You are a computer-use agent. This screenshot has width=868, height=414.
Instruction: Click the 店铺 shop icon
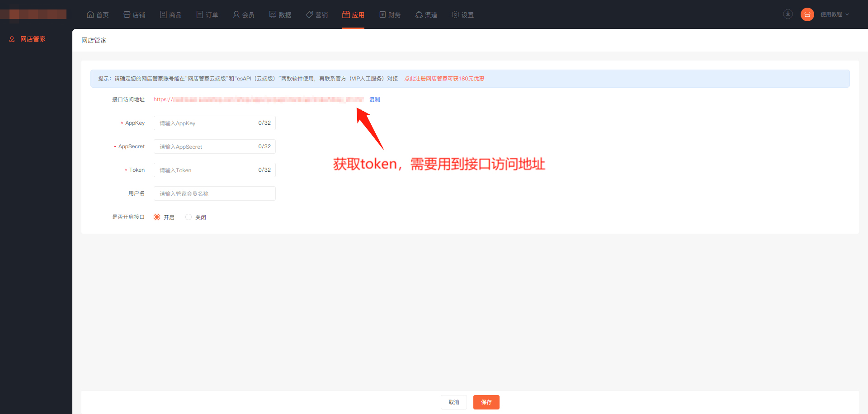pyautogui.click(x=127, y=14)
